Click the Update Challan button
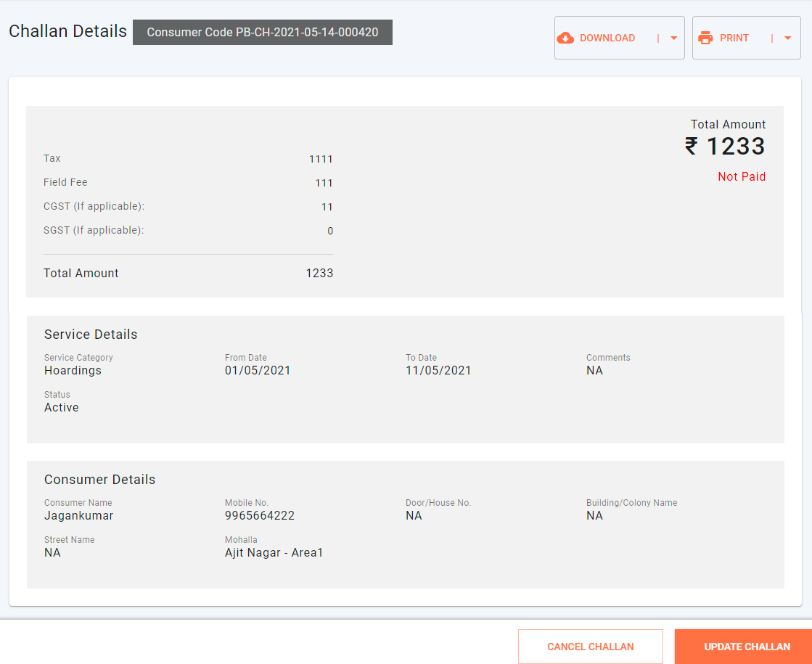Image resolution: width=812 pixels, height=664 pixels. click(x=747, y=647)
